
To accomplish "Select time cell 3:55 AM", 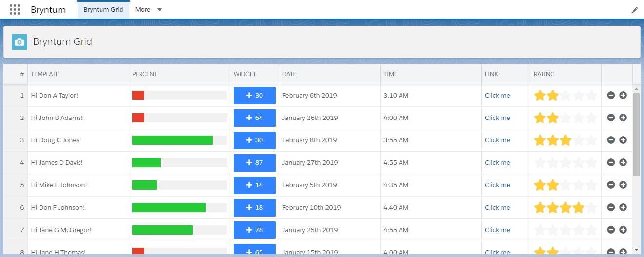I will coord(431,140).
